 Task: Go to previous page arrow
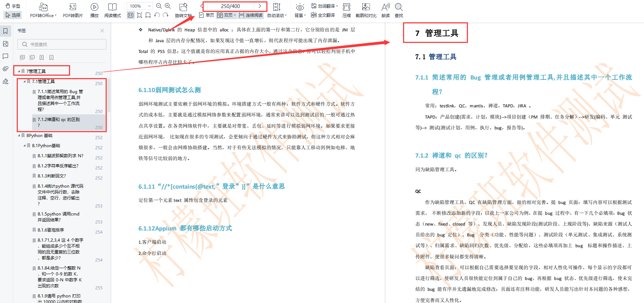(201, 6)
